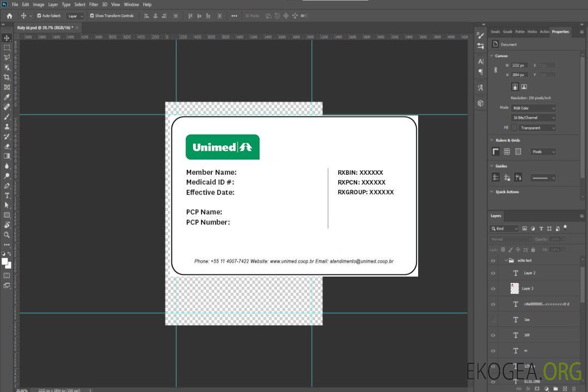Screen dimensions: 588x392
Task: Pick the Eyedropper tool
Action: (7, 97)
